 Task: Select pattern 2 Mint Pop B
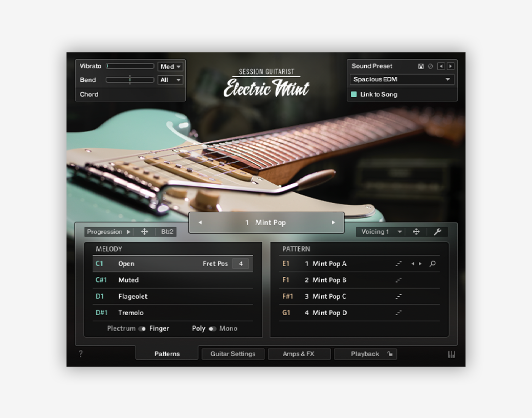359,280
